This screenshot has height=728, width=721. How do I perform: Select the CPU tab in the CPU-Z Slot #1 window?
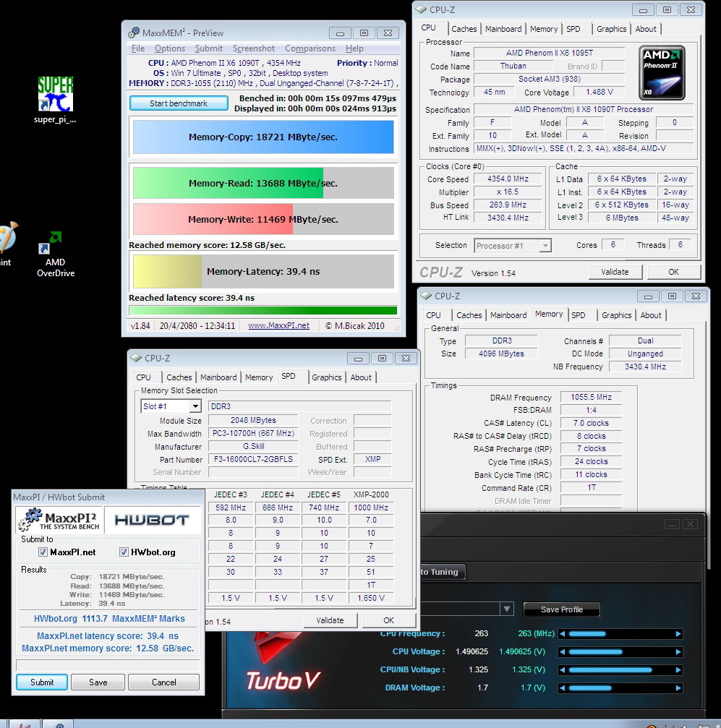tap(144, 377)
